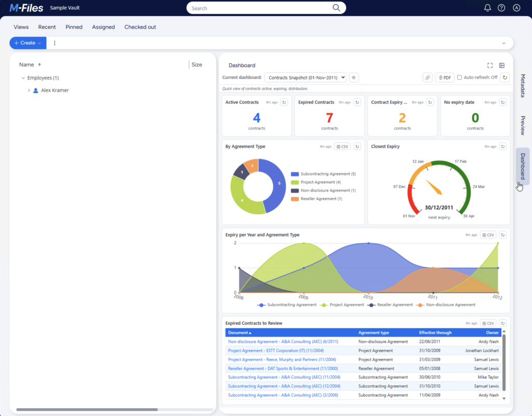The height and width of the screenshot is (416, 532).
Task: Click the dashboard panel layout icon
Action: (502, 65)
